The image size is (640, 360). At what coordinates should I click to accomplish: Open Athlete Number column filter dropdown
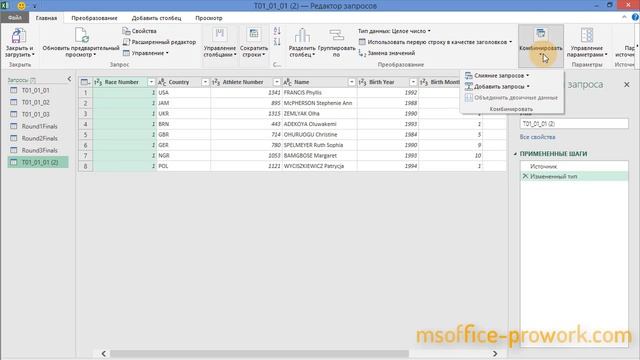point(276,82)
